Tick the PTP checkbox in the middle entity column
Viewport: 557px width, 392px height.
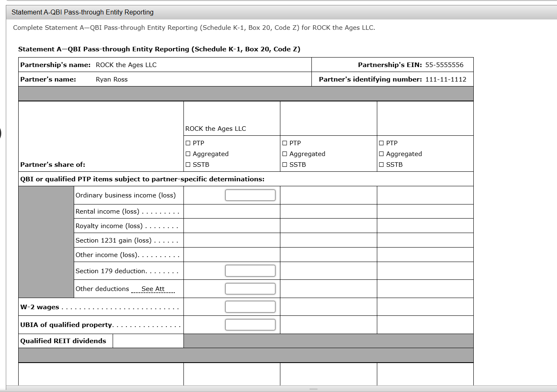coord(285,143)
